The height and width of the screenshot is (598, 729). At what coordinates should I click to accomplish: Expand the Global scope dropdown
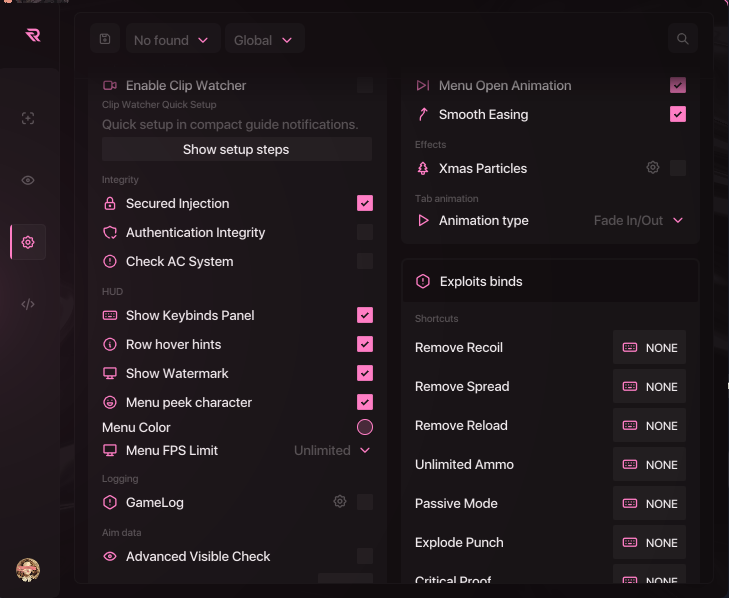[x=264, y=40]
